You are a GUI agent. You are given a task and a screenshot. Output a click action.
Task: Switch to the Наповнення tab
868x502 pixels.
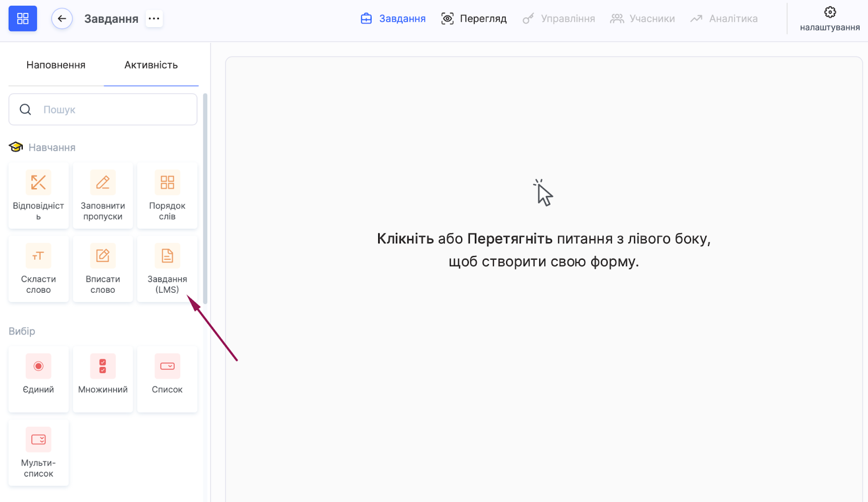coord(56,65)
